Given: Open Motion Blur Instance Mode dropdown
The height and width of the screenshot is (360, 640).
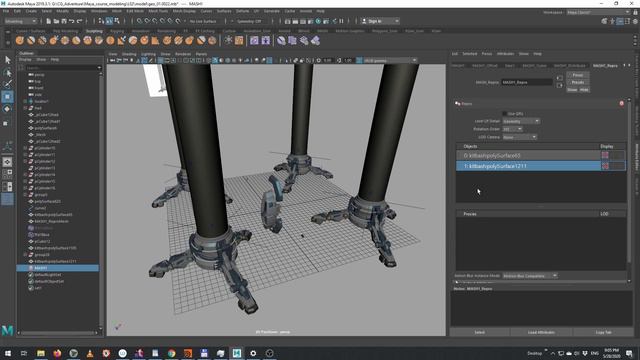Looking at the screenshot, I should point(530,276).
